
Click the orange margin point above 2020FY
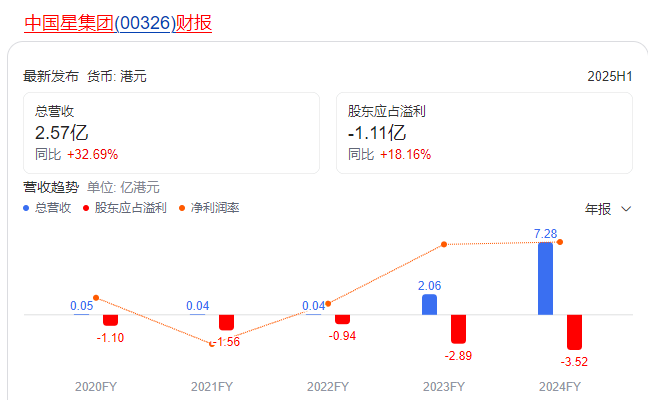tap(96, 297)
